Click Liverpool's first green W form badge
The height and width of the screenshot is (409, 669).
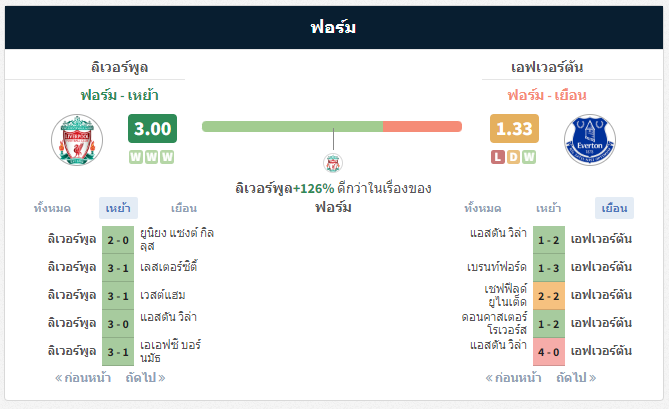click(136, 157)
